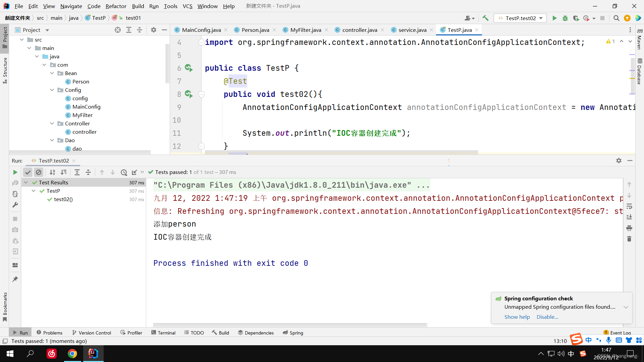Click the Print console output icon

629,228
